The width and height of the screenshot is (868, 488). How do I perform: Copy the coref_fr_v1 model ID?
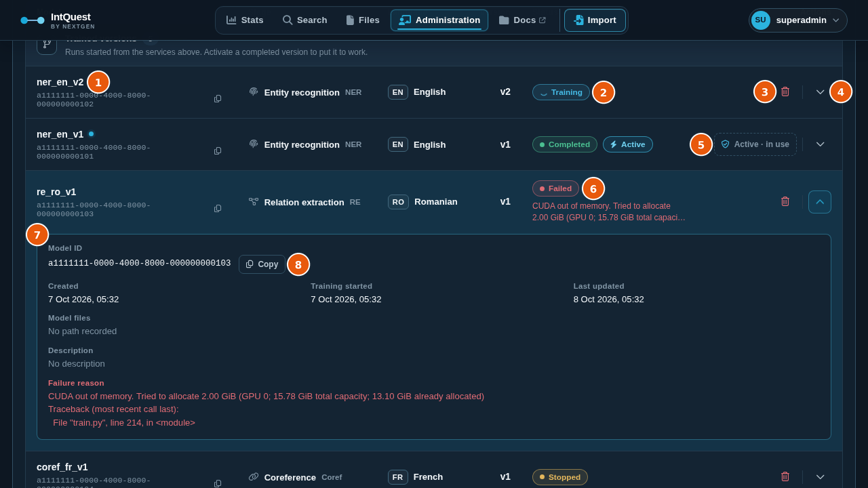coord(218,483)
